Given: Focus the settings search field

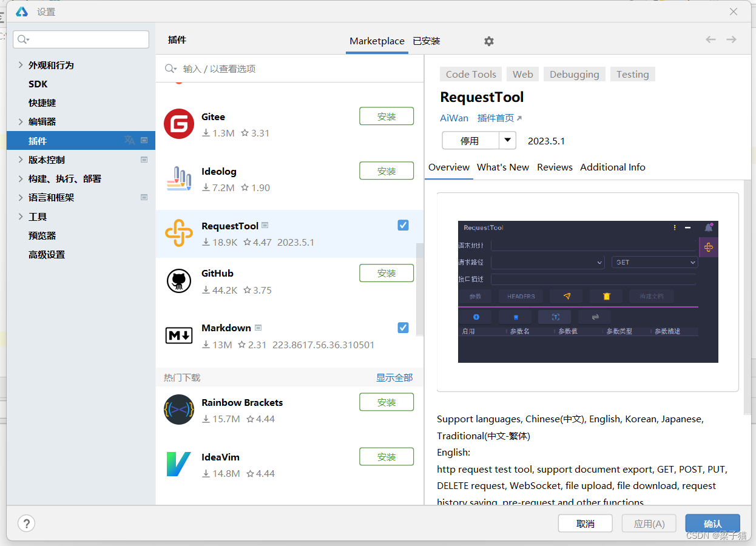Looking at the screenshot, I should pos(81,39).
